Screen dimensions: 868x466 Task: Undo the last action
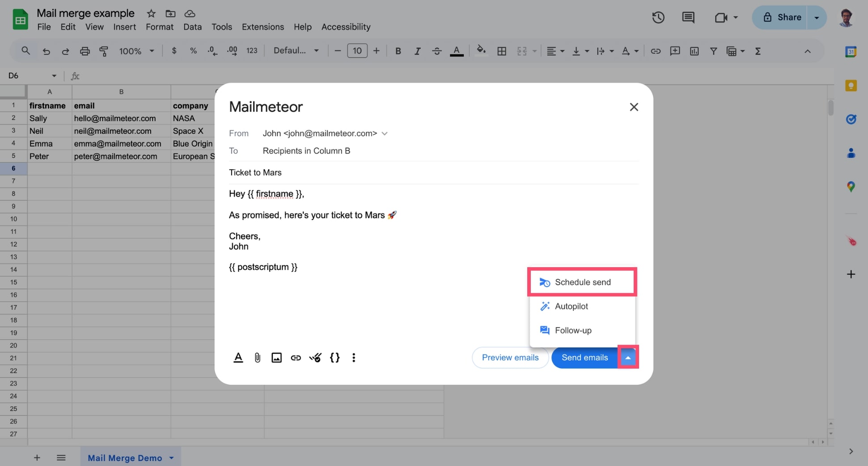(x=46, y=51)
